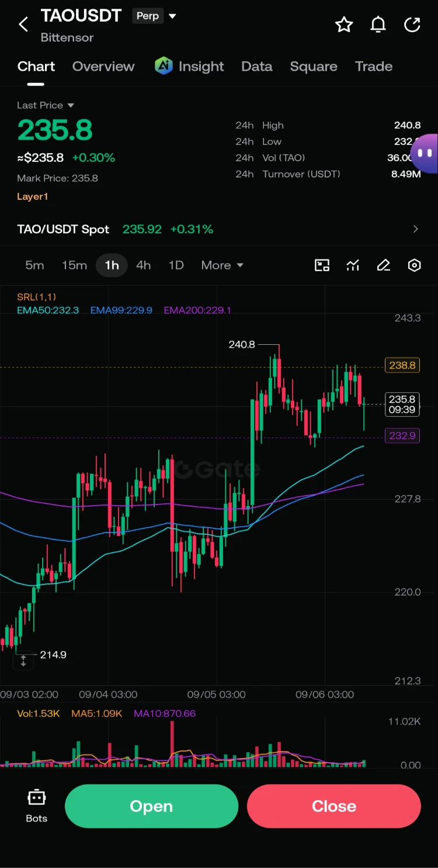Image resolution: width=438 pixels, height=868 pixels.
Task: Tap the Vol:1.53K volume label
Action: (x=38, y=714)
